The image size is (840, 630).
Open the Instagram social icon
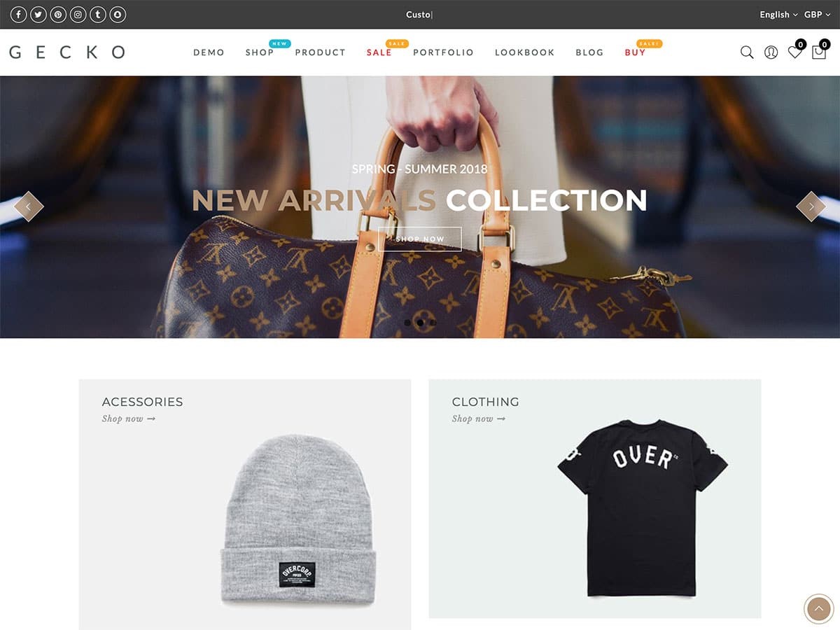pyautogui.click(x=78, y=14)
